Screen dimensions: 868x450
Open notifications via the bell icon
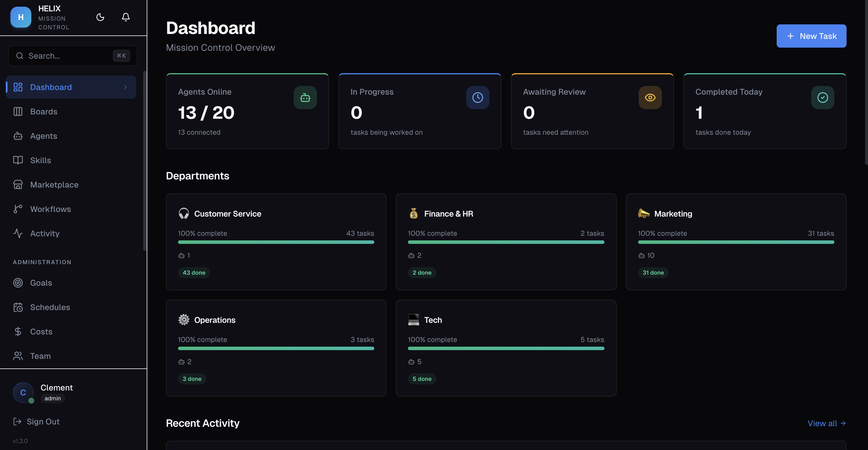pos(126,17)
